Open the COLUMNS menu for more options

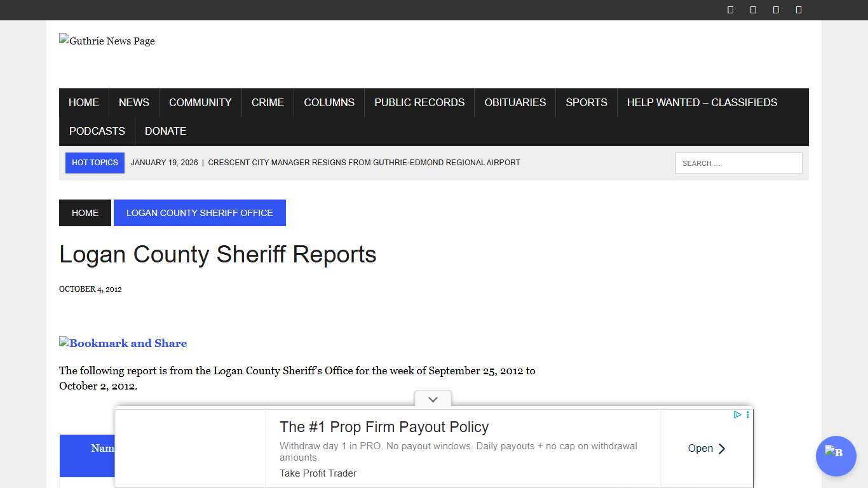click(x=329, y=102)
